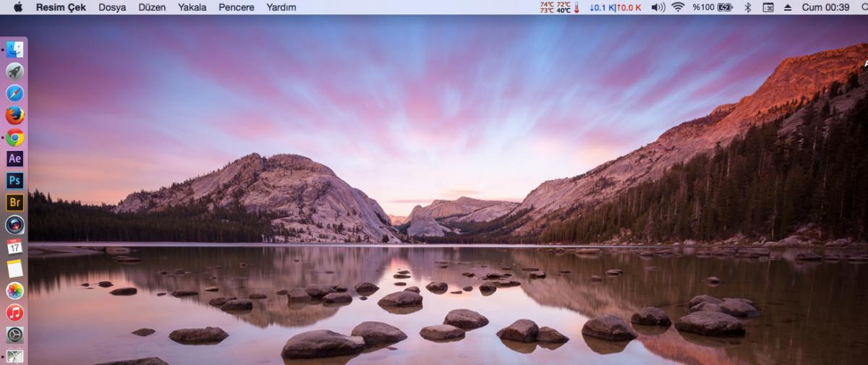Click the temperature monitor readout in menu bar
The height and width of the screenshot is (365, 868).
[x=560, y=7]
